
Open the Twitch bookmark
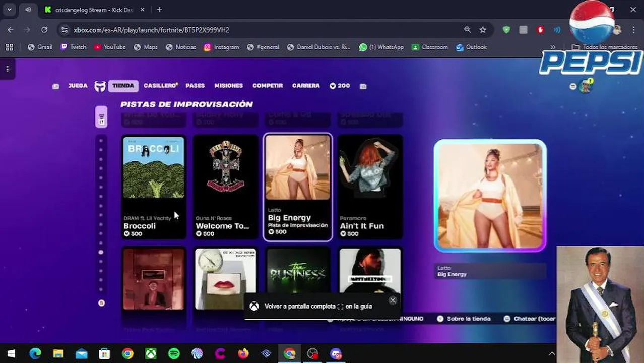(x=73, y=47)
